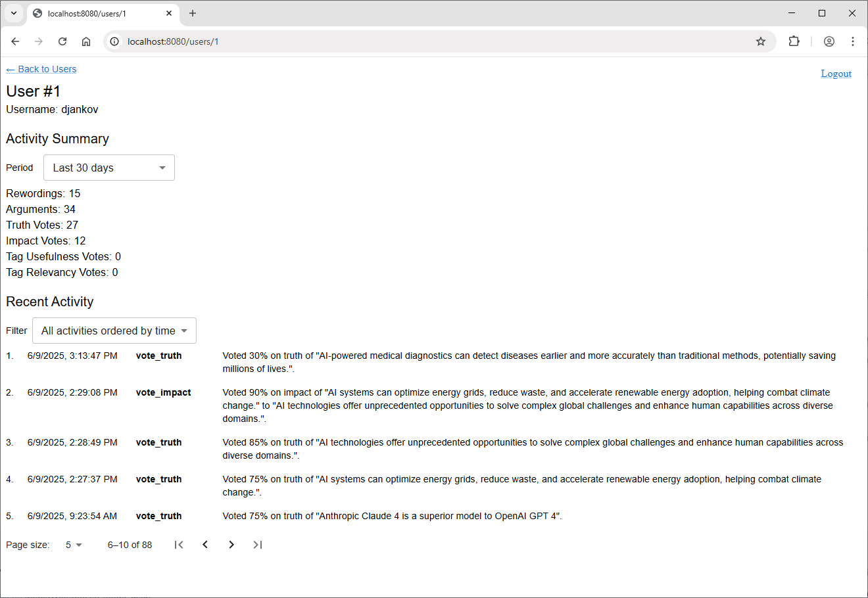Click the 'Voted 90% on impact' activity description
The image size is (868, 598).
tap(528, 405)
